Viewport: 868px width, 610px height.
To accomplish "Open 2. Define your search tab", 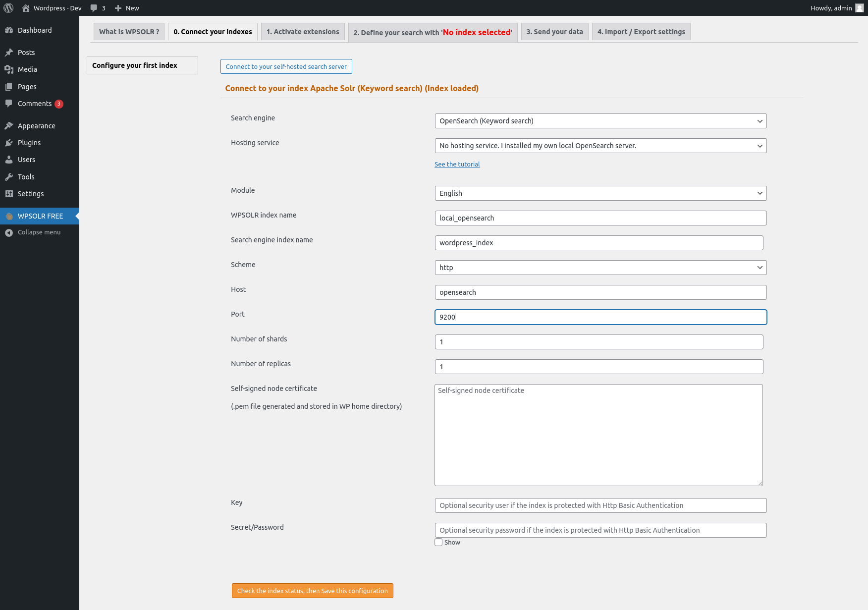I will [x=433, y=32].
